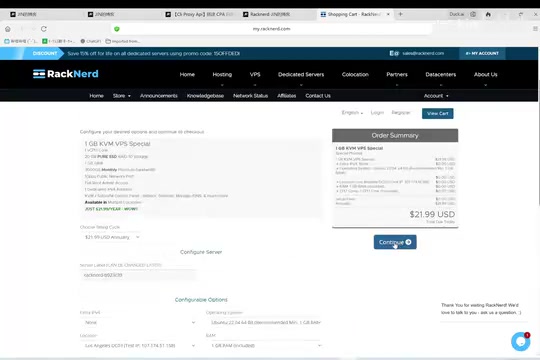Close the Shopping Cart tab
The width and height of the screenshot is (540, 360).
pos(388,14)
